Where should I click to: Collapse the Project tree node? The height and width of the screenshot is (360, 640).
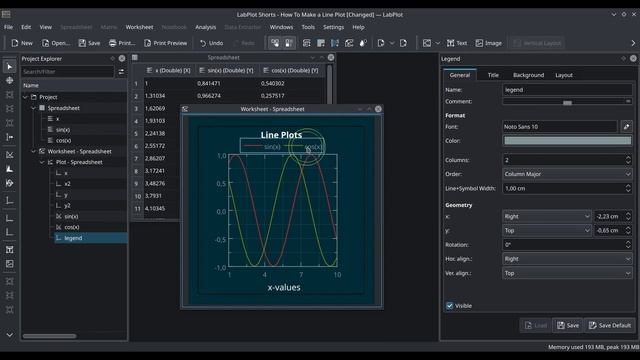pyautogui.click(x=25, y=97)
